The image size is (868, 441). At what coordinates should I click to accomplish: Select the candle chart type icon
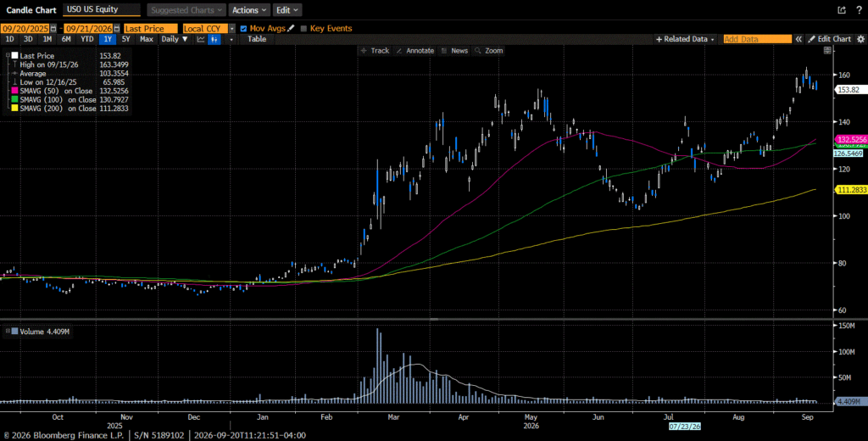click(x=214, y=39)
